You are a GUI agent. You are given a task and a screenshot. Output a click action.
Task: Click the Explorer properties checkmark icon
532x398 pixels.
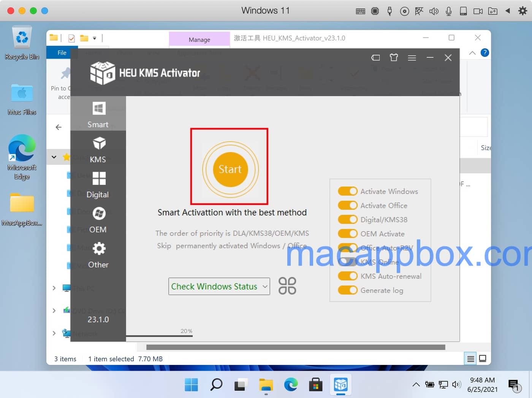[x=71, y=38]
